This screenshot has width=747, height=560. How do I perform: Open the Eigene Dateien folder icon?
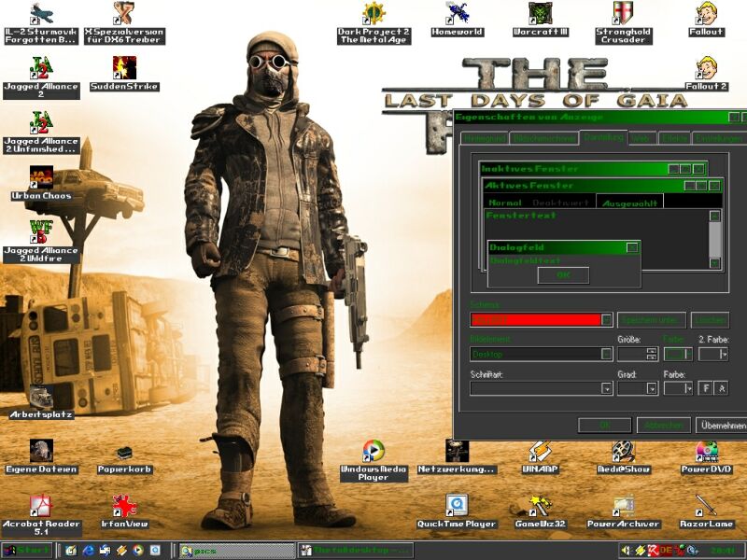tap(41, 456)
